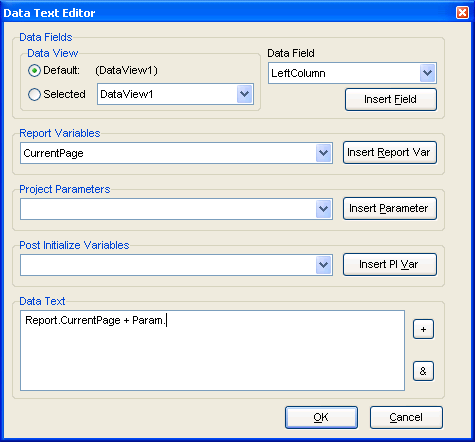The image size is (475, 442).
Task: Expand the Project Parameters dropdown arrow
Action: (323, 209)
